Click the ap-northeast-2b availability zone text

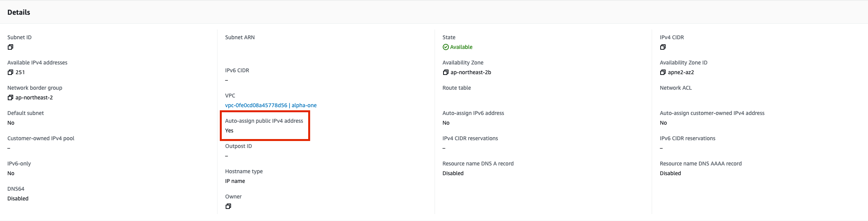point(471,72)
